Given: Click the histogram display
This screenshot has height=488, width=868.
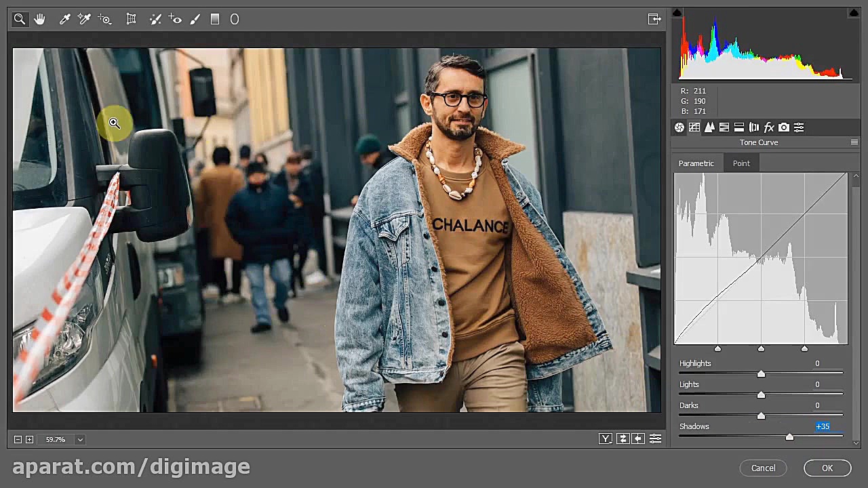Looking at the screenshot, I should tap(765, 46).
